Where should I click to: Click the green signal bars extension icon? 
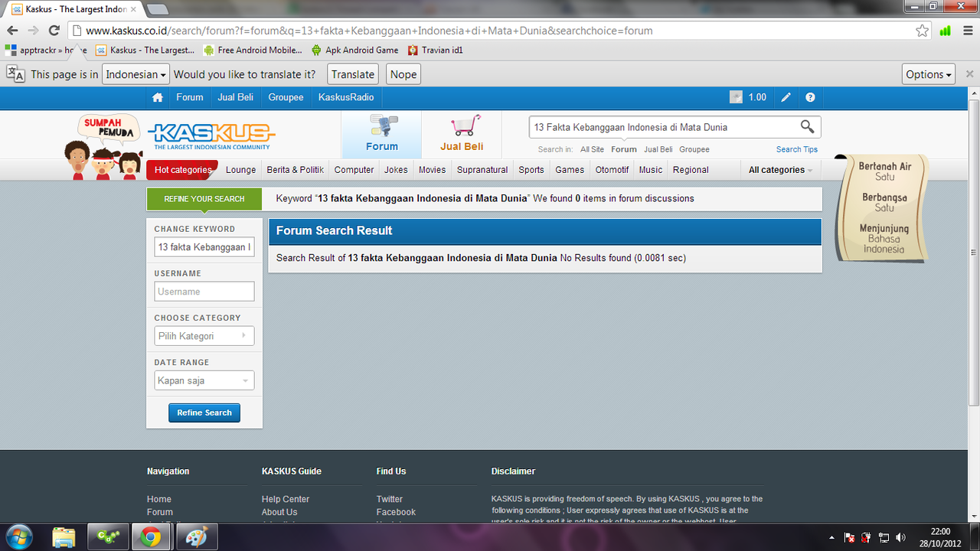[x=946, y=31]
